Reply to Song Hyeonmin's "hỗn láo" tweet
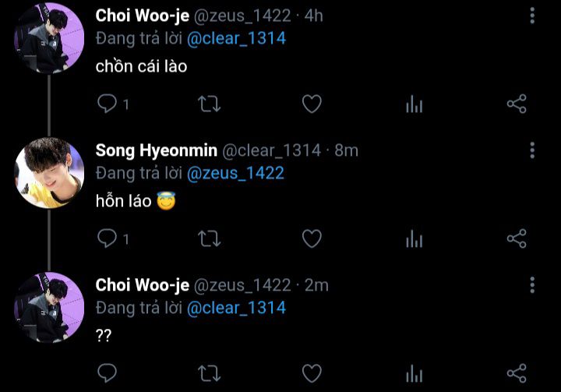 point(107,238)
